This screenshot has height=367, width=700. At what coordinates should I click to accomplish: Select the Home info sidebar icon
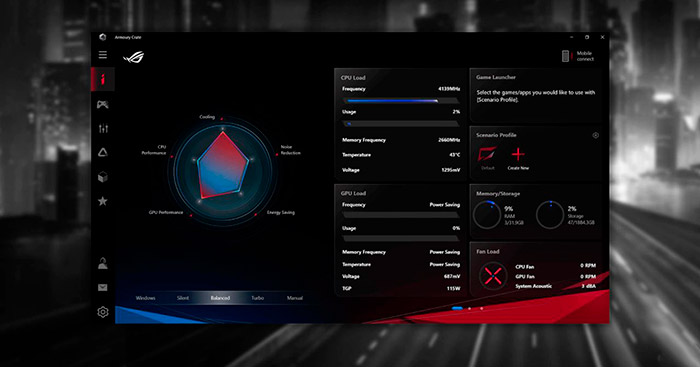103,79
